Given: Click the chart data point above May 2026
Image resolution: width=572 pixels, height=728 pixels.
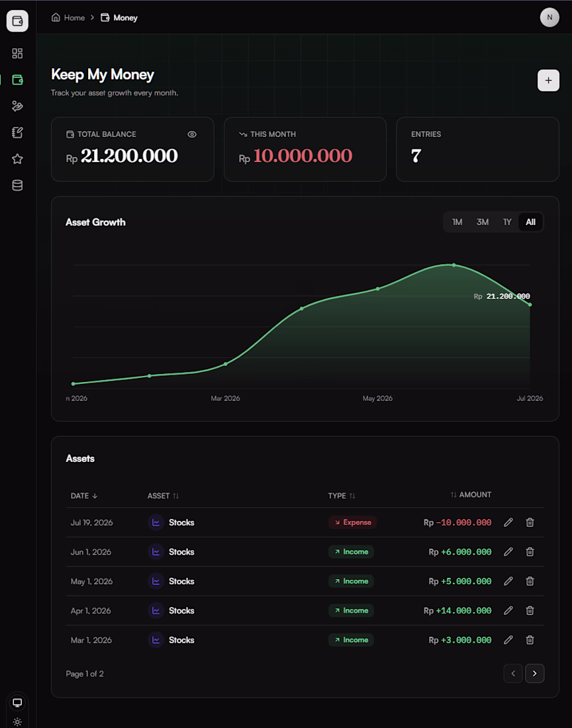Looking at the screenshot, I should pos(377,289).
